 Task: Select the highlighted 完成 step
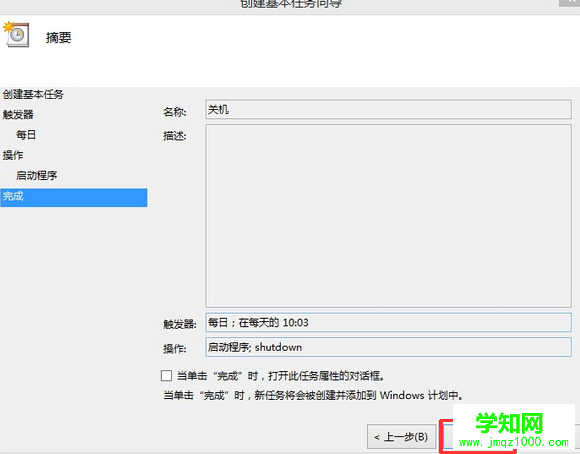point(74,197)
